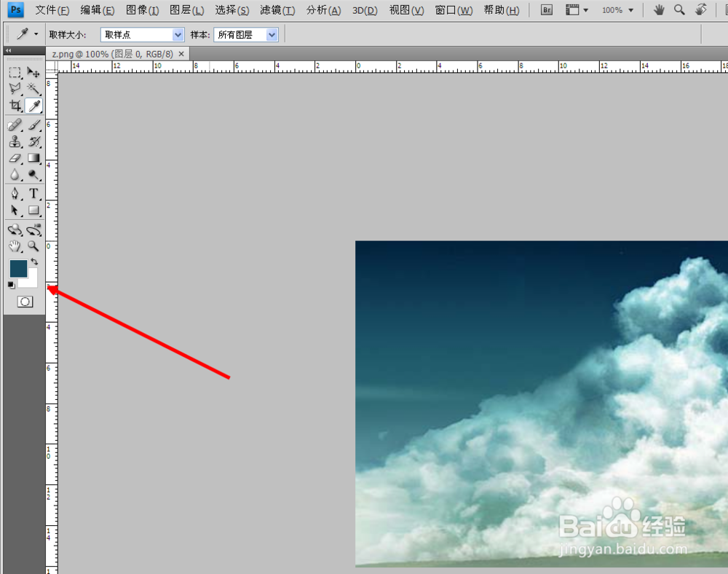The width and height of the screenshot is (728, 574).
Task: Click the cloud image on canvas
Action: click(x=542, y=404)
